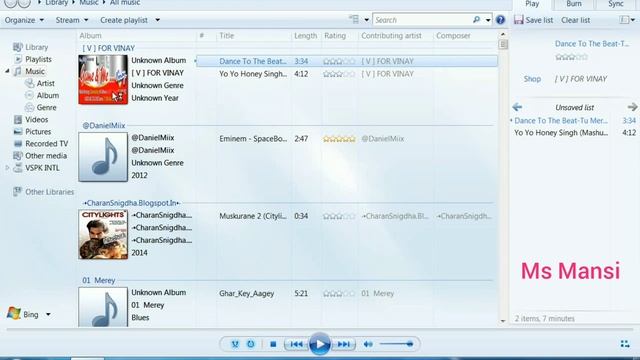The image size is (640, 360).
Task: Click Clear list button
Action: (576, 20)
